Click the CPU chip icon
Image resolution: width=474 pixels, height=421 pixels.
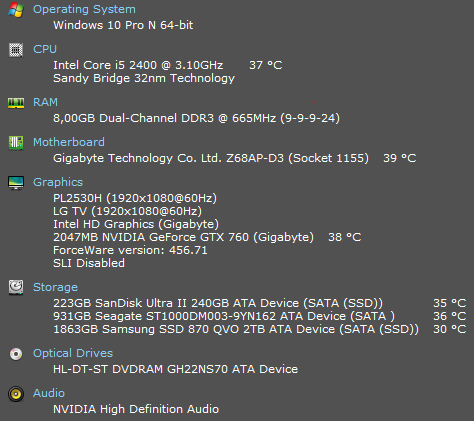point(16,50)
